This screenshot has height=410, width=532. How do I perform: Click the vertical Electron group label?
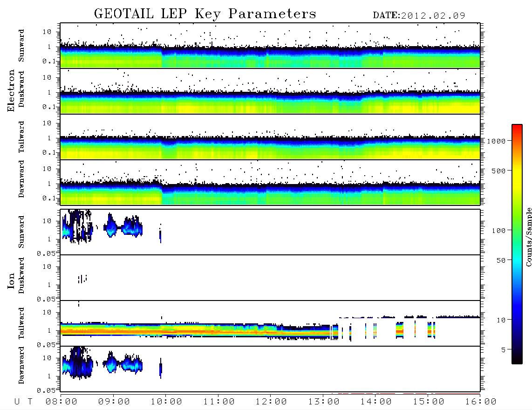[11, 90]
